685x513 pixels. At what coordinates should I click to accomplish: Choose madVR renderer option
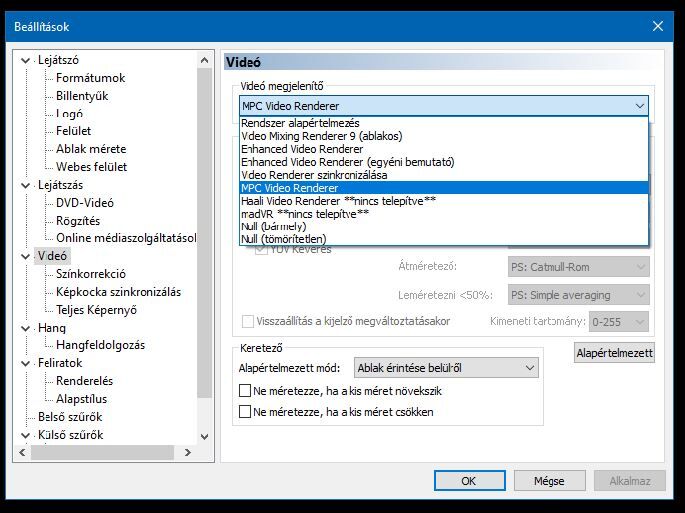tap(444, 214)
